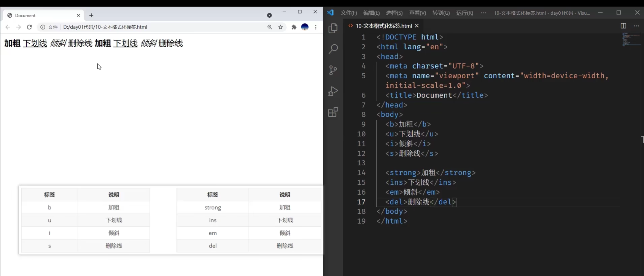Split the editor to the right
Image resolution: width=644 pixels, height=276 pixels.
tap(623, 26)
